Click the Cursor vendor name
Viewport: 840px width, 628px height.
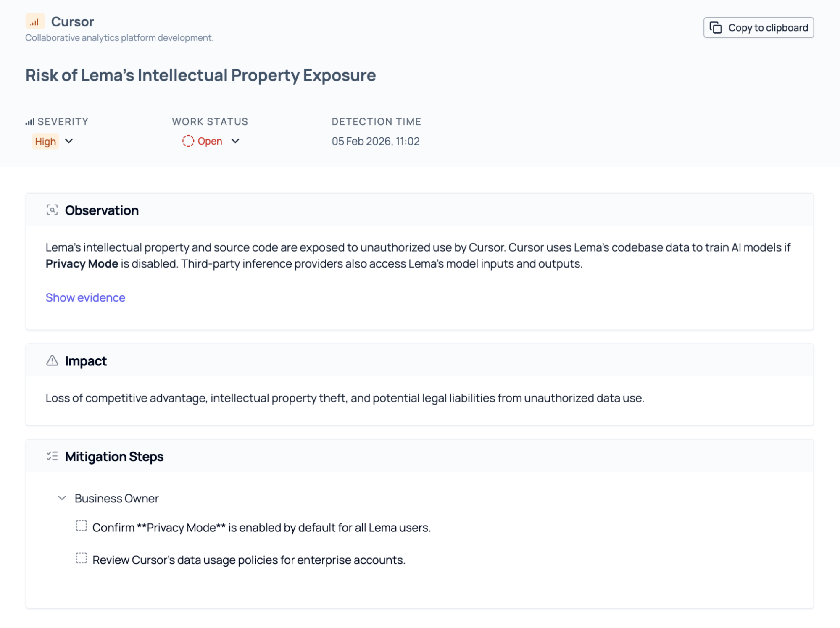tap(73, 22)
